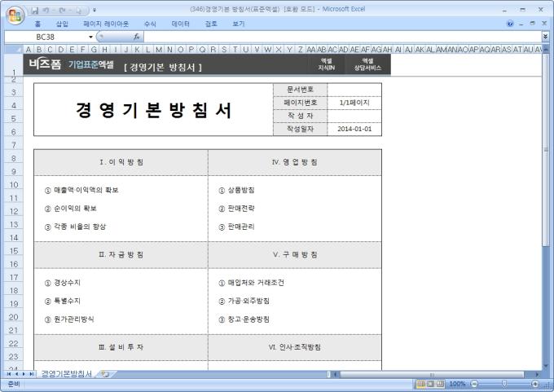This screenshot has height=392, width=554.
Task: Click the zoom slider handle
Action: (x=503, y=383)
